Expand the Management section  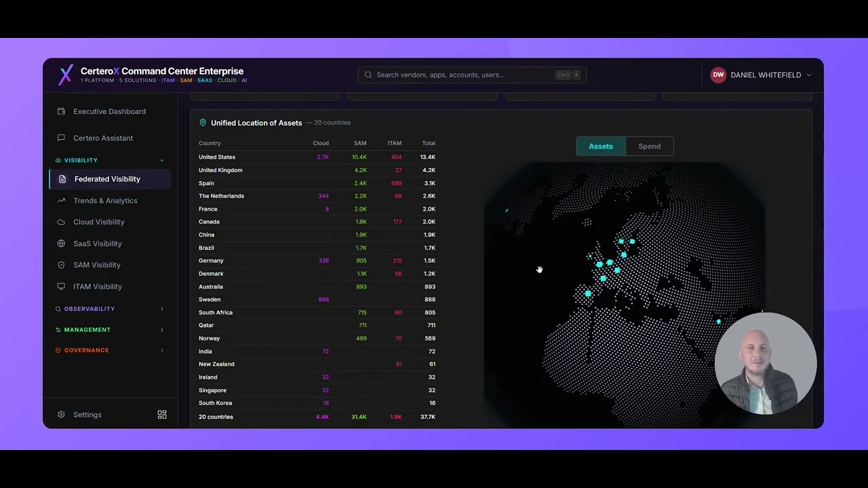(x=161, y=329)
